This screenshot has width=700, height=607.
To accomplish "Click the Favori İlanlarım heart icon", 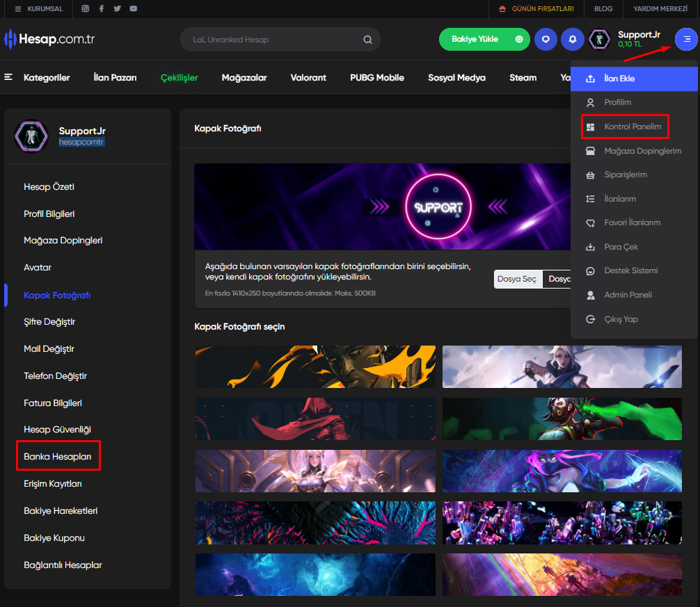I will (590, 223).
